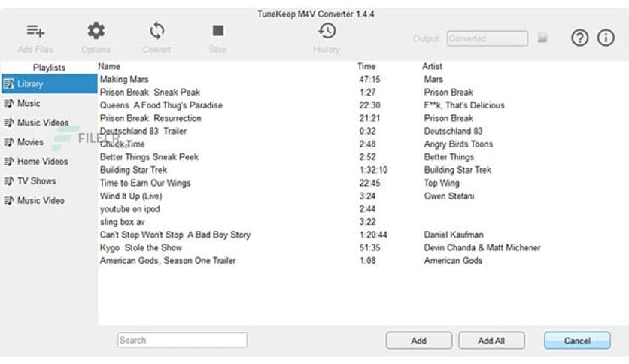Image resolution: width=629 pixels, height=364 pixels.
Task: Select 'American Gods, Season One Trailer'
Action: point(168,260)
